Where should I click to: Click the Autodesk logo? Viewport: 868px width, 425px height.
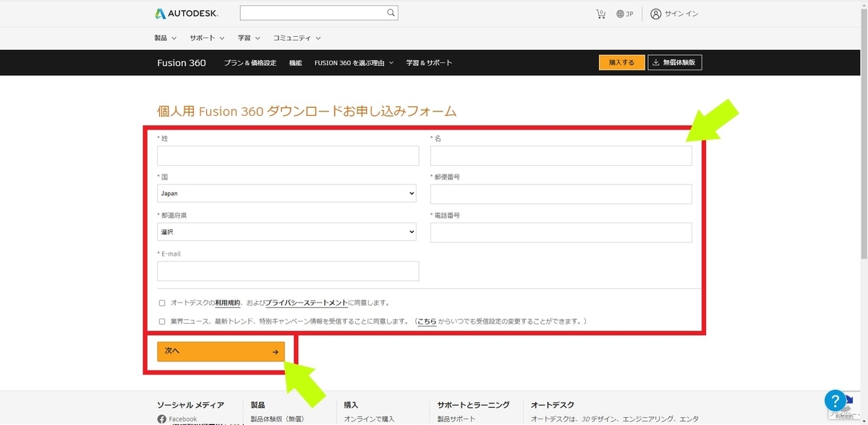(x=187, y=12)
